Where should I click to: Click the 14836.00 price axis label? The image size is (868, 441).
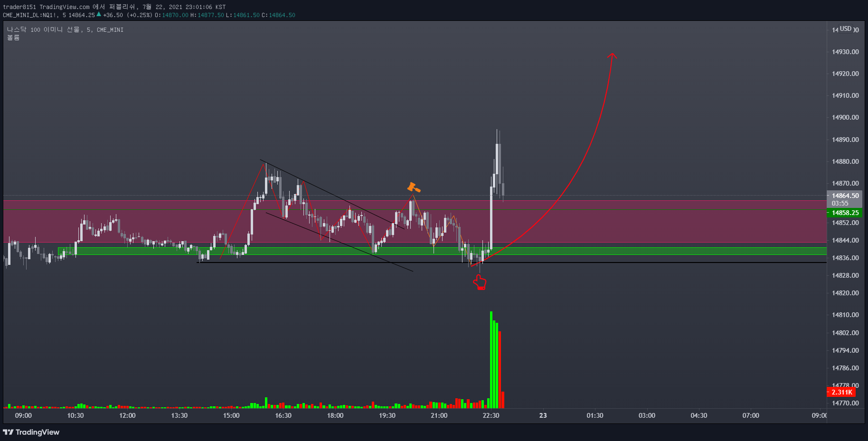845,258
